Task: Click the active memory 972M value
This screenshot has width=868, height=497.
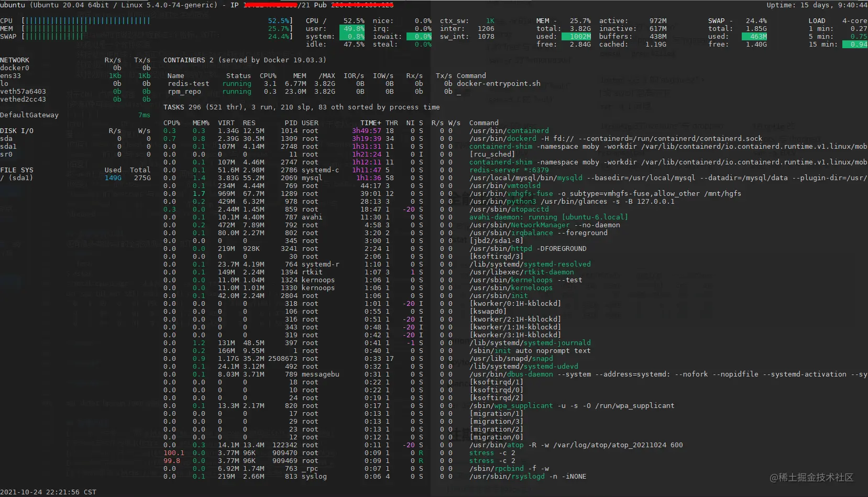Action: (658, 21)
